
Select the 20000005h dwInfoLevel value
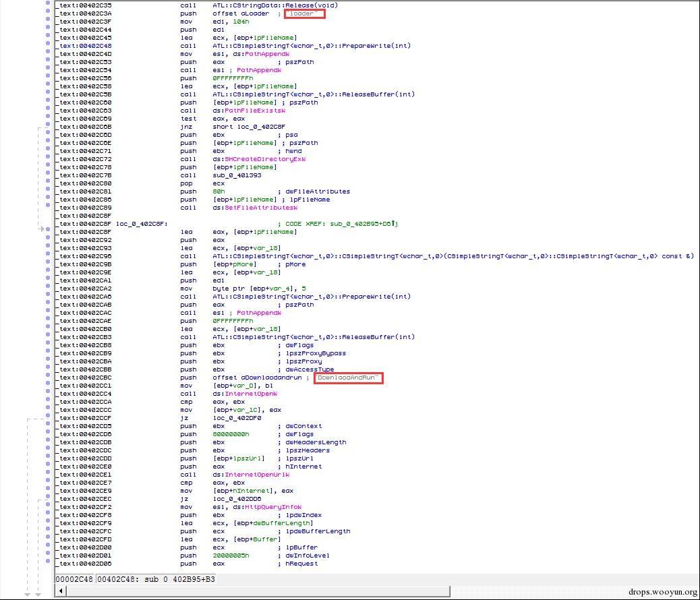click(x=231, y=556)
